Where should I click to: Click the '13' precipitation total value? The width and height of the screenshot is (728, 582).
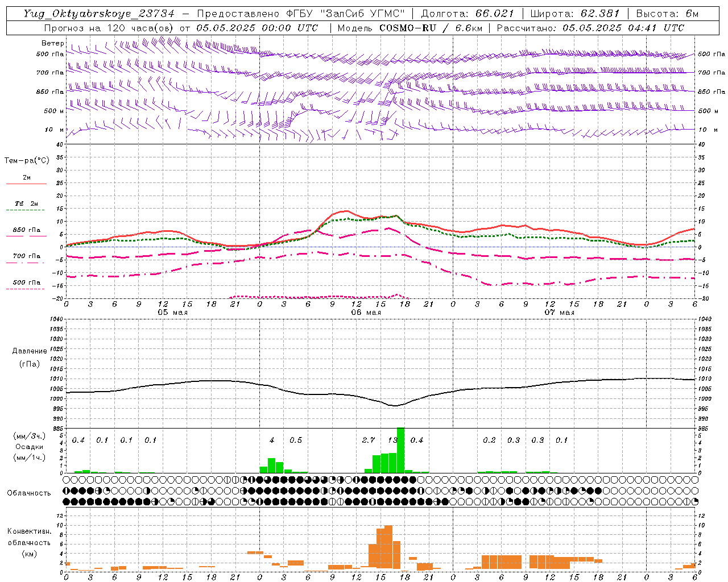click(x=392, y=440)
